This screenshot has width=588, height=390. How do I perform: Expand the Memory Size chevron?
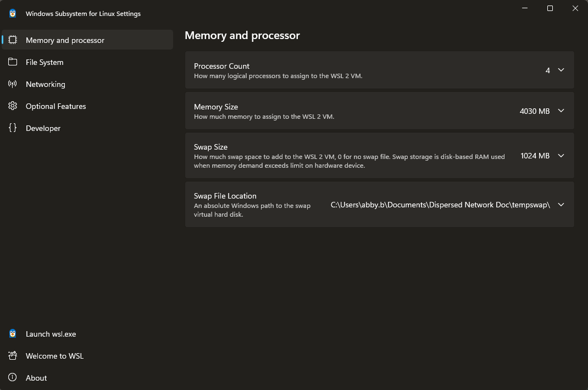(561, 111)
